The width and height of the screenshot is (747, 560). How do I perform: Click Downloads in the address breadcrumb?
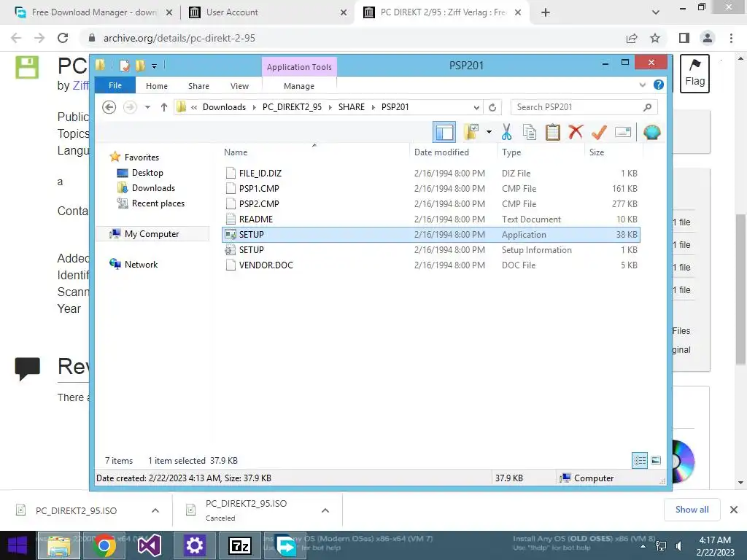[224, 107]
